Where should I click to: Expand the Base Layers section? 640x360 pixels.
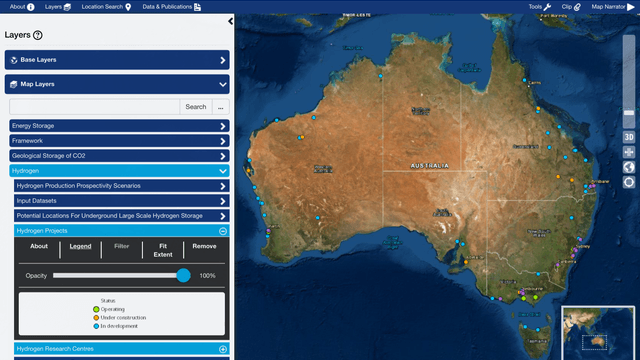pyautogui.click(x=117, y=60)
